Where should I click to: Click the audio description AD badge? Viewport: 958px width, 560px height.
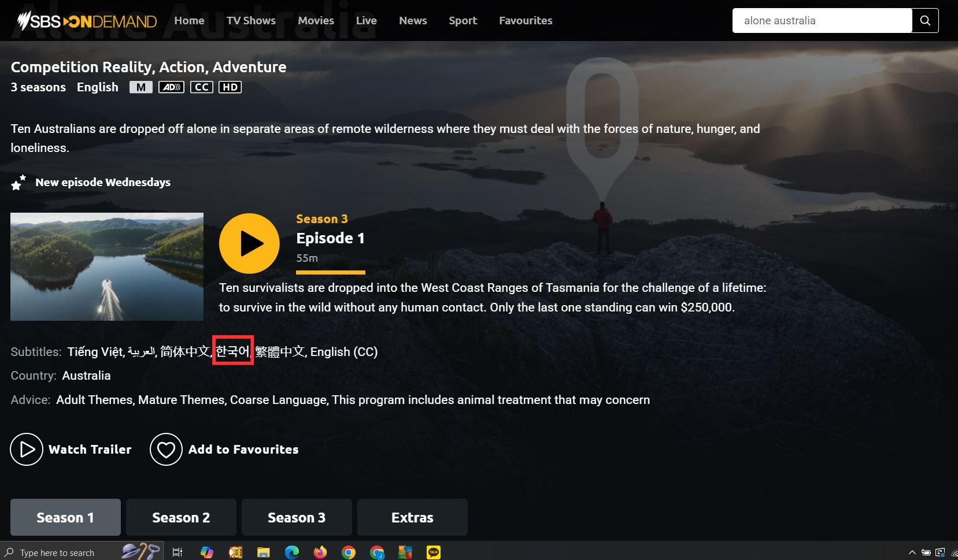(171, 87)
